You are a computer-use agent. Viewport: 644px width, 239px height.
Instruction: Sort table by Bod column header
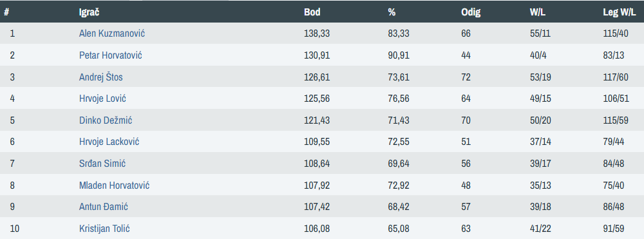[x=312, y=12]
